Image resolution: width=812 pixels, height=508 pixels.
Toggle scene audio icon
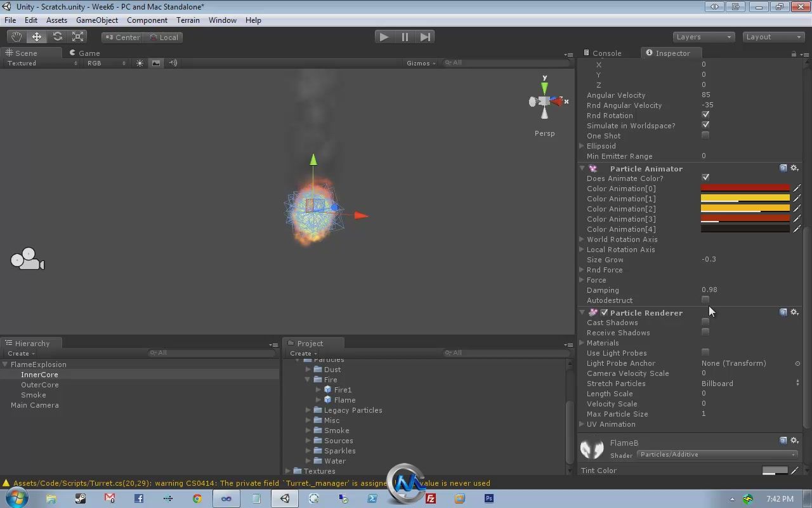pos(173,63)
